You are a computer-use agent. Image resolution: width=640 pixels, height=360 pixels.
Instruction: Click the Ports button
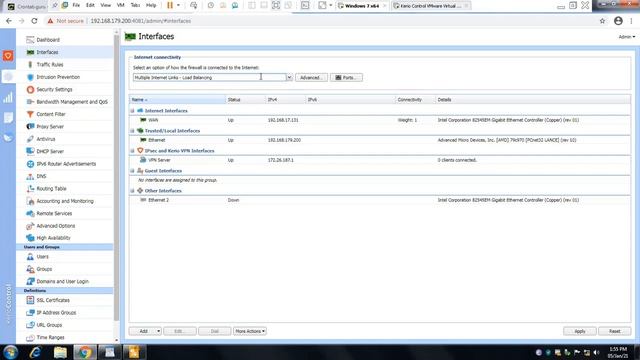346,78
